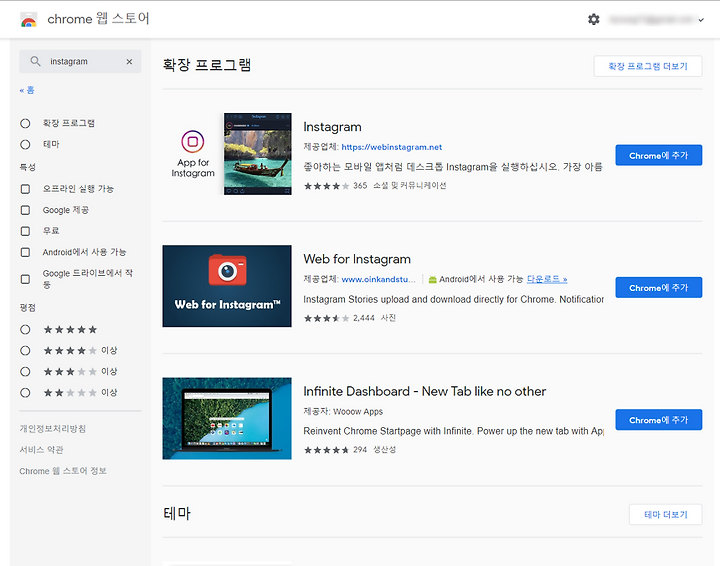Screen dimensions: 720x566
Task: Select the five-star rating filter
Action: pos(25,330)
